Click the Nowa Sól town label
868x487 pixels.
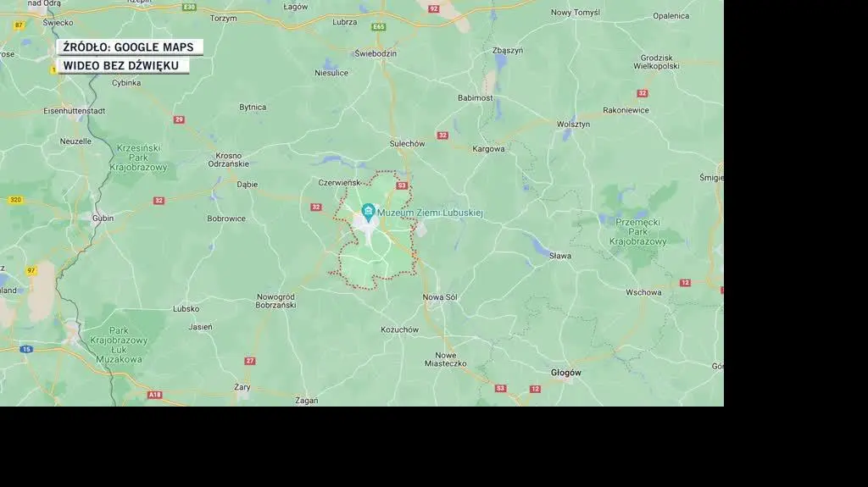click(x=440, y=297)
